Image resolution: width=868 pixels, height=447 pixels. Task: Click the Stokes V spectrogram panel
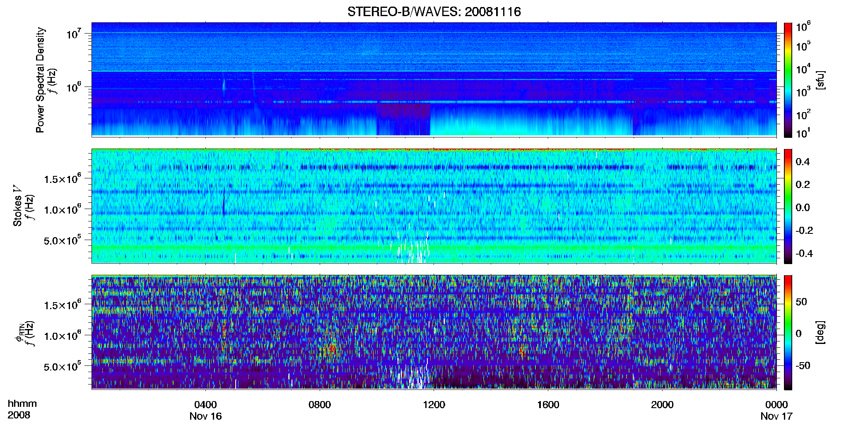(434, 206)
